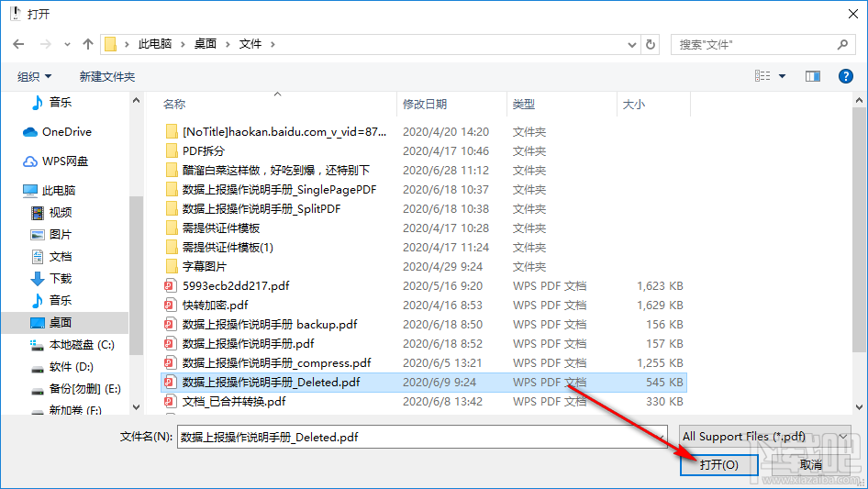Image resolution: width=868 pixels, height=489 pixels.
Task: Open 文档 folder in sidebar
Action: 51,256
